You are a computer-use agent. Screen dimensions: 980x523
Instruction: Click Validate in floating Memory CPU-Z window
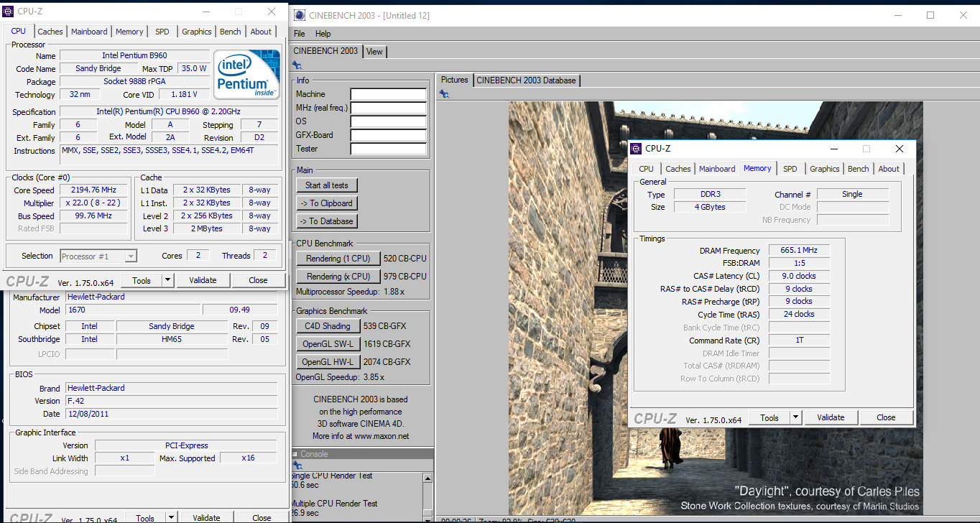pyautogui.click(x=831, y=417)
